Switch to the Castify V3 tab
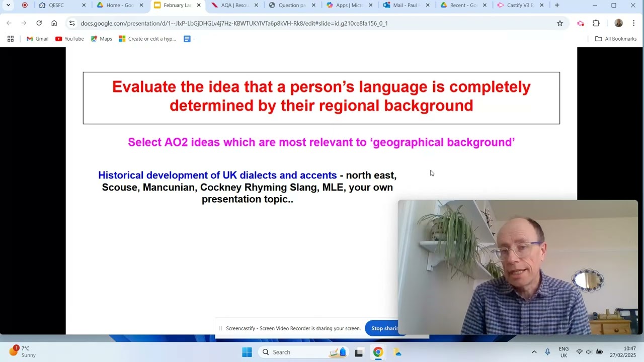644x362 pixels. (x=520, y=5)
